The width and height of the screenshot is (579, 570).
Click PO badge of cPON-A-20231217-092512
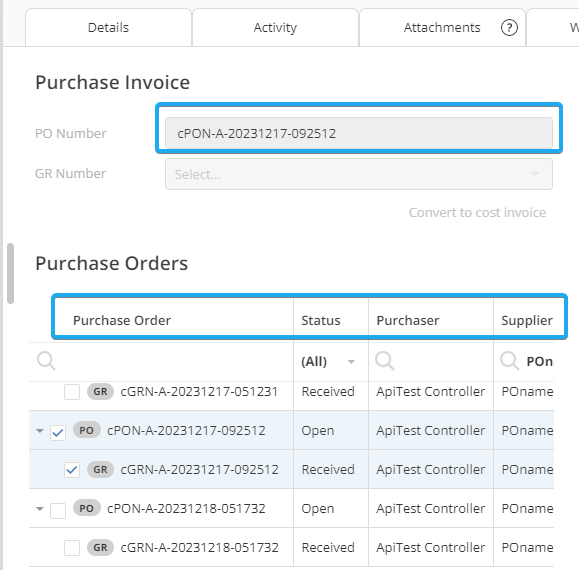[x=87, y=430]
